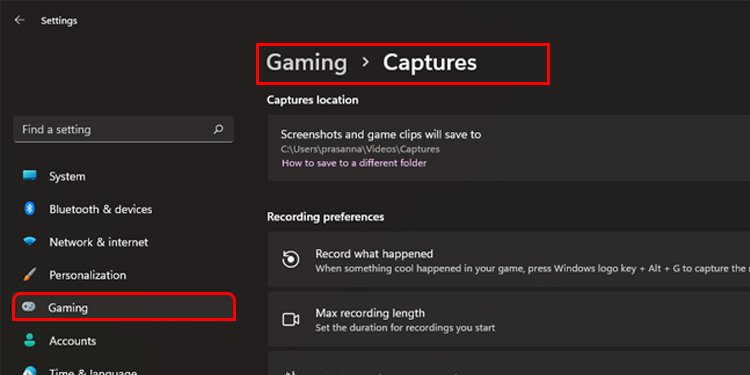Open How to save to a different folder
Screen dimensions: 750x375
pos(354,163)
